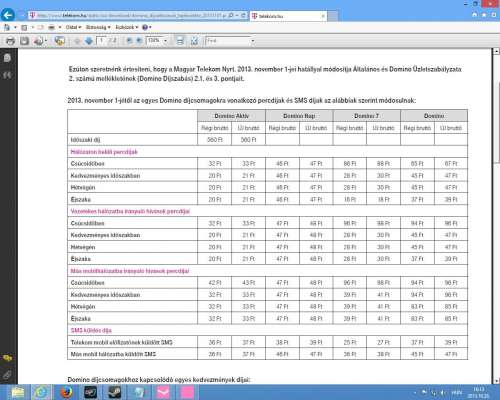This screenshot has height=400, width=500.
Task: Go to the previous PDF page
Action: [x=77, y=41]
